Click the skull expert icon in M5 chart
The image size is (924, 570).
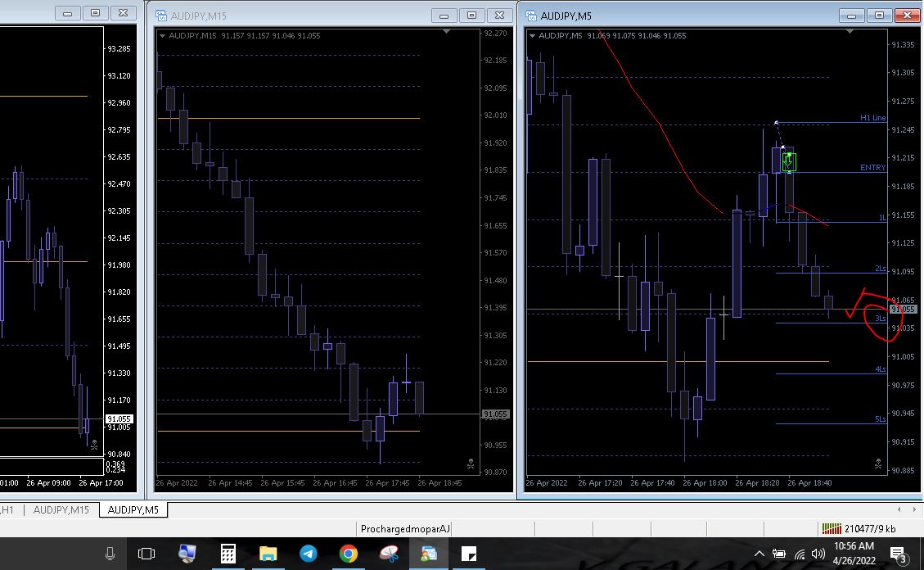pos(878,464)
